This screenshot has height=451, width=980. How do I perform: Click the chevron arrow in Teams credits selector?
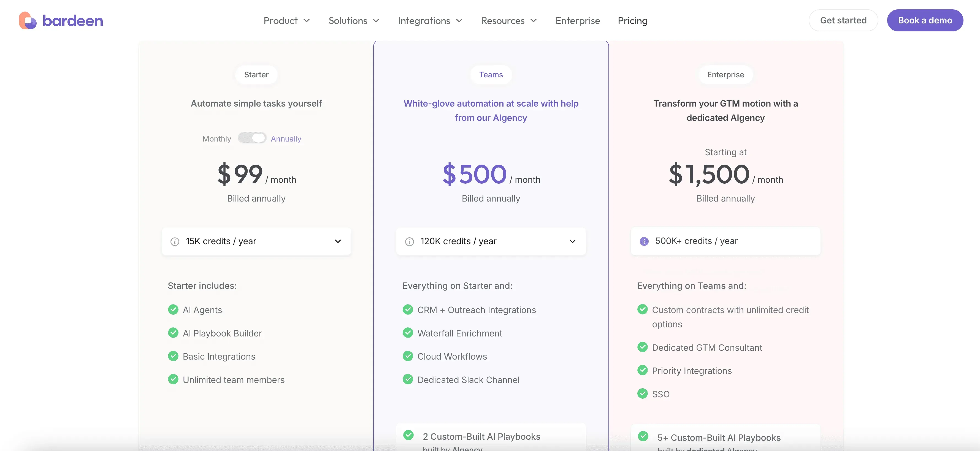coord(573,241)
